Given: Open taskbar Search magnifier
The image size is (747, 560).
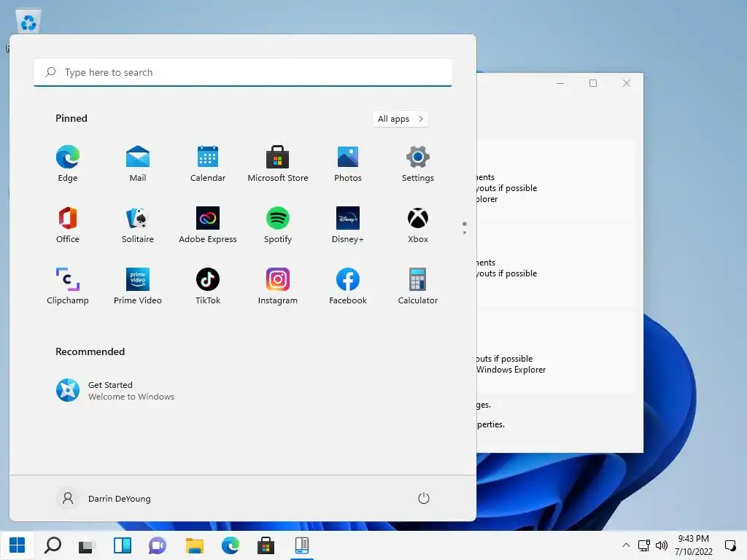Looking at the screenshot, I should [53, 545].
